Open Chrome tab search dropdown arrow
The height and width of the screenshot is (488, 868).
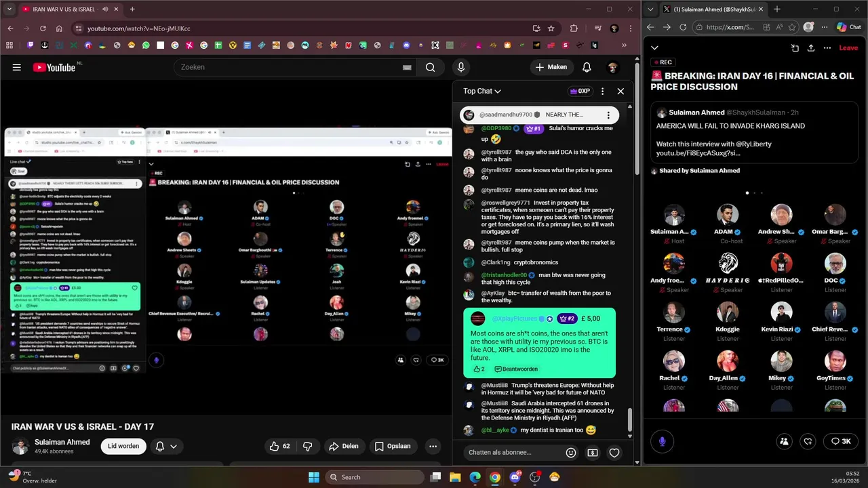click(10, 9)
